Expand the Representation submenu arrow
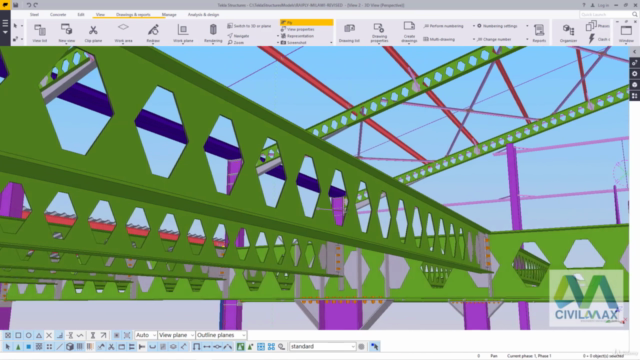The image size is (640, 360). (x=278, y=36)
